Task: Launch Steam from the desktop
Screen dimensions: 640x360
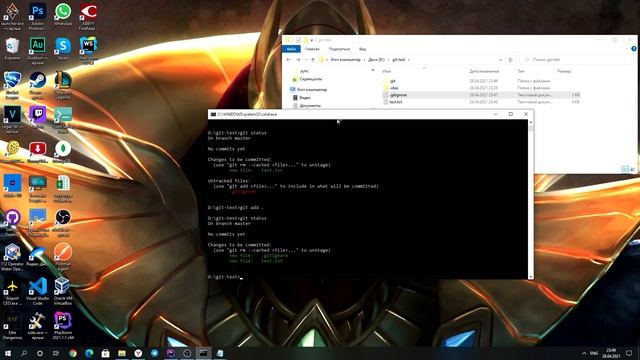Action: pyautogui.click(x=38, y=84)
